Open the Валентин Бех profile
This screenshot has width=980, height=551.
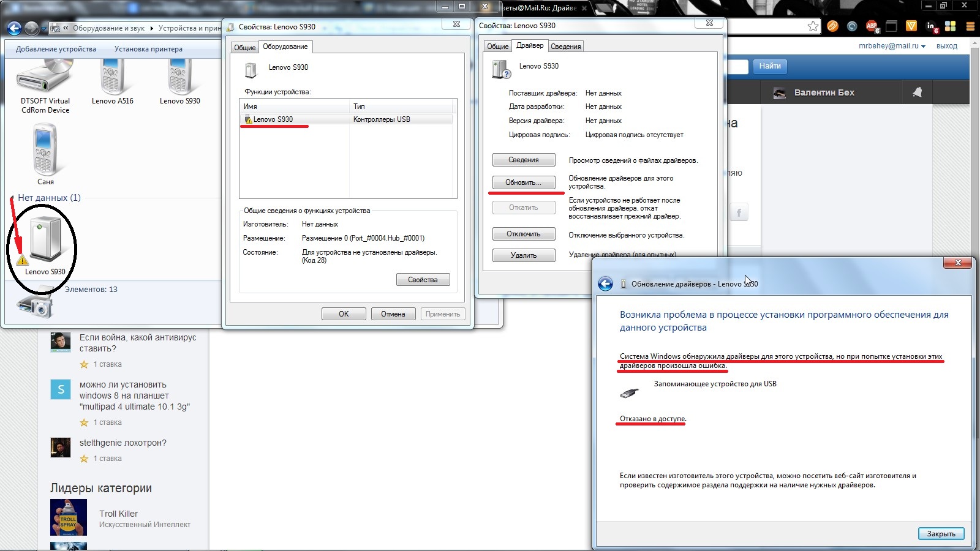(824, 92)
